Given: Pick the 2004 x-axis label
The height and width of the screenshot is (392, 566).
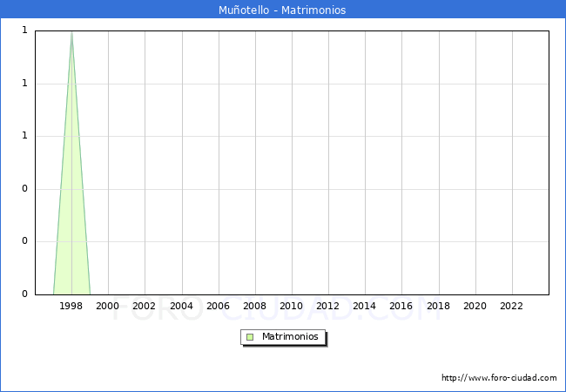Looking at the screenshot, I should (x=181, y=307).
